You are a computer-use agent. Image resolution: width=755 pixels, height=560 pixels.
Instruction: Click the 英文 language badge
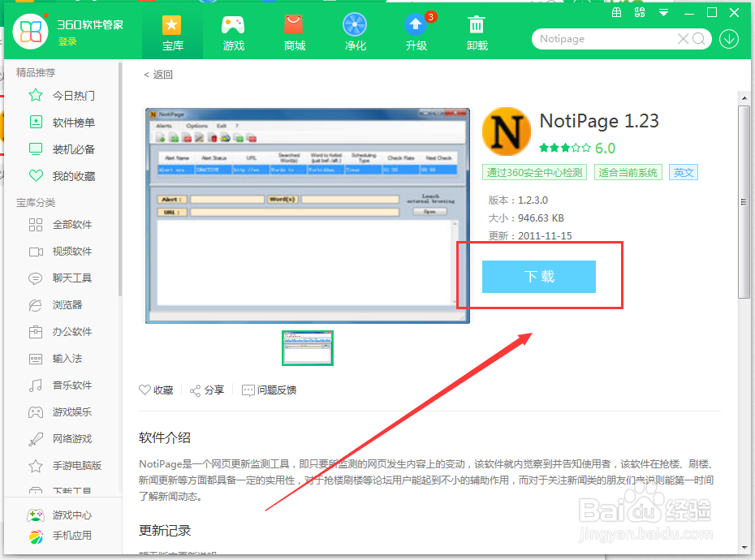click(684, 172)
